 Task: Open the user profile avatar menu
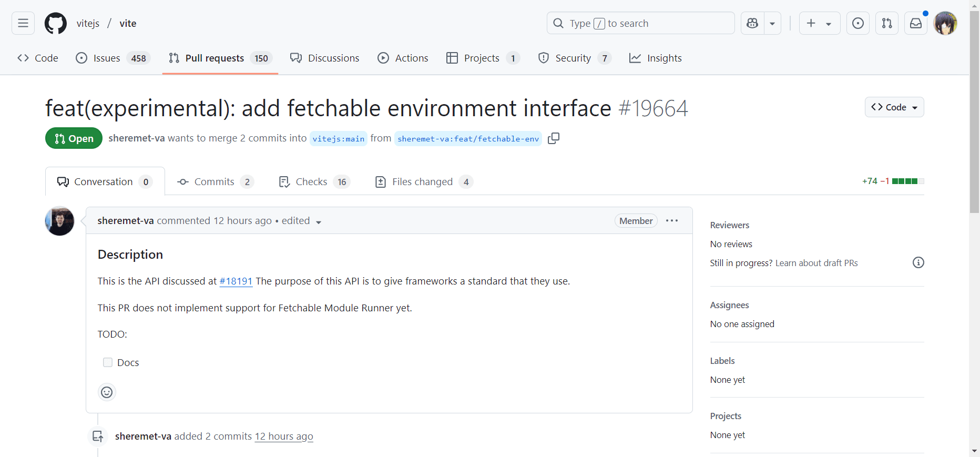click(x=945, y=23)
